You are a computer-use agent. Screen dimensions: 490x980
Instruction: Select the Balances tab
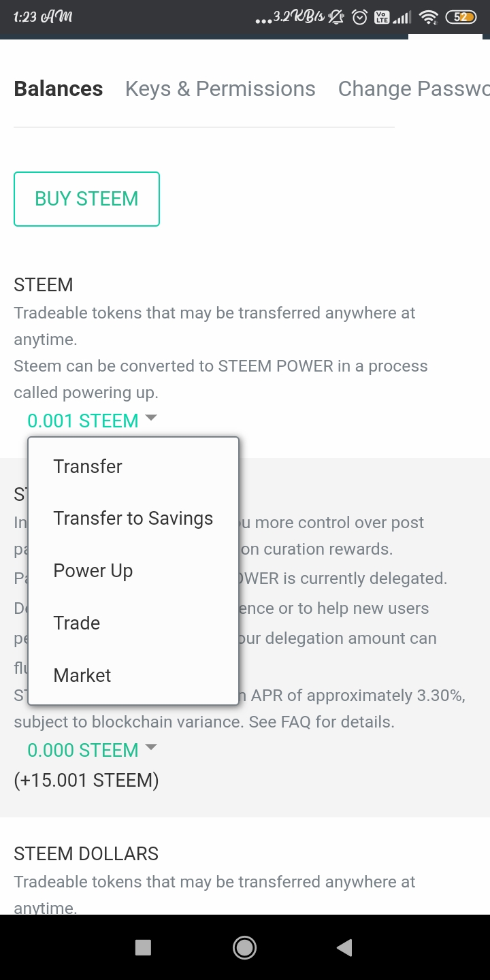coord(59,89)
